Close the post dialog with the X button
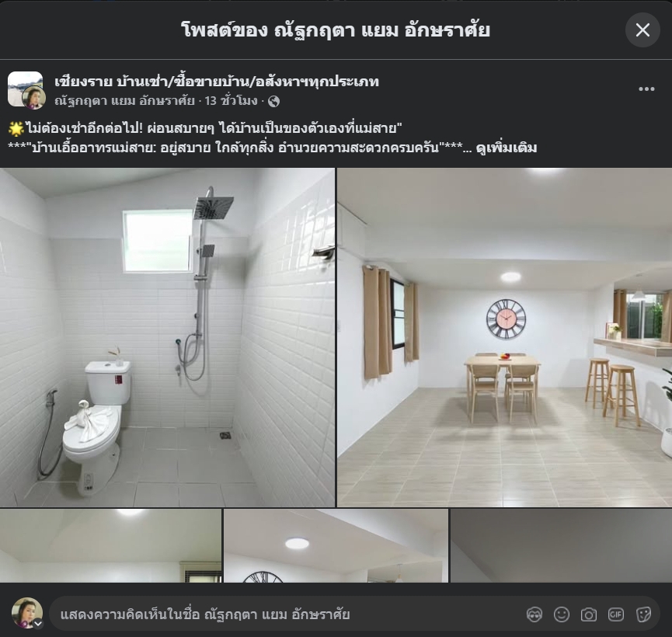The width and height of the screenshot is (672, 637). coord(642,30)
